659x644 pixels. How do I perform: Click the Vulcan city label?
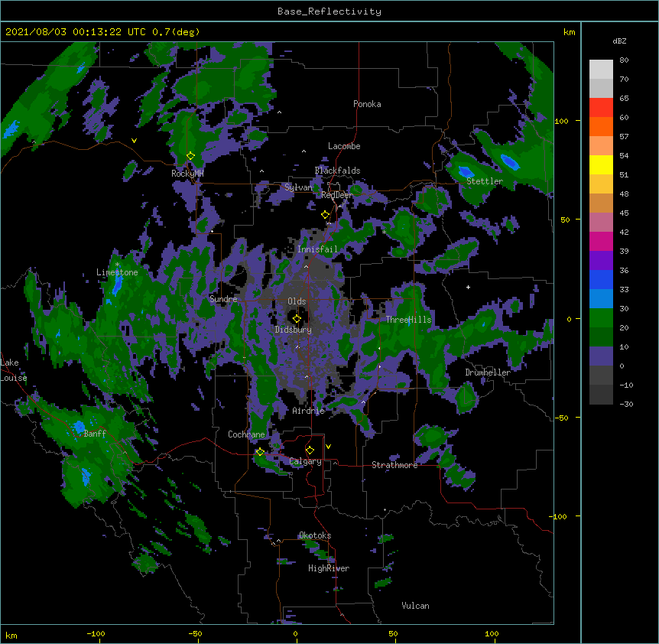(415, 606)
